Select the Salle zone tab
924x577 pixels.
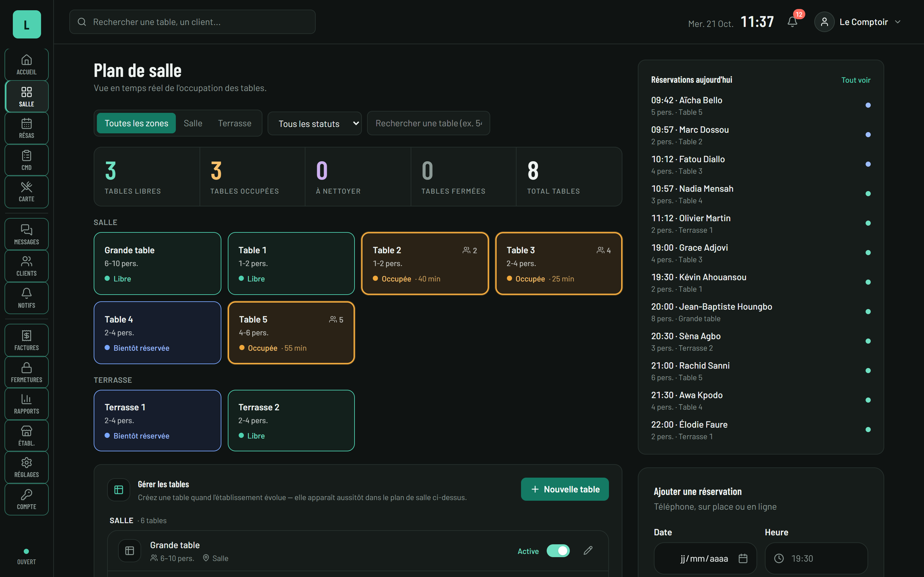pos(193,123)
